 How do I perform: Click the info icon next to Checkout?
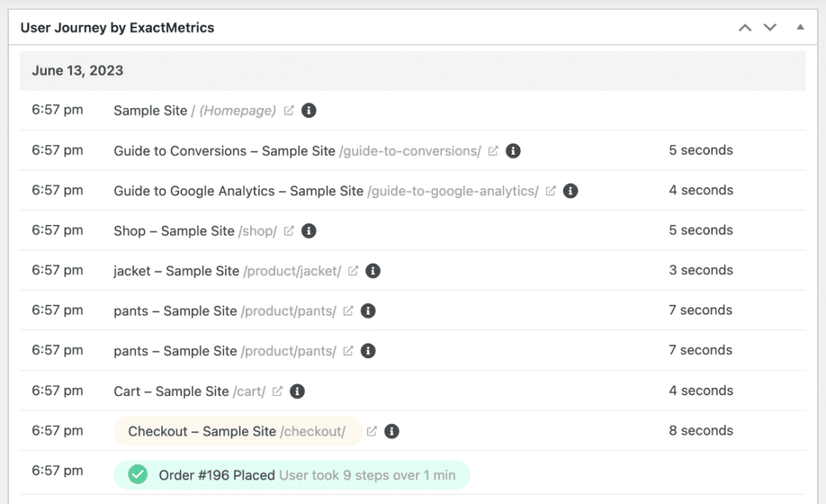392,431
